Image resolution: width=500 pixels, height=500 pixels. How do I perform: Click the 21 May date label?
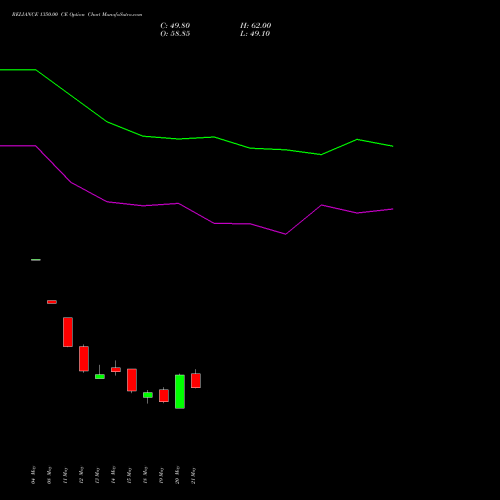pyautogui.click(x=193, y=475)
